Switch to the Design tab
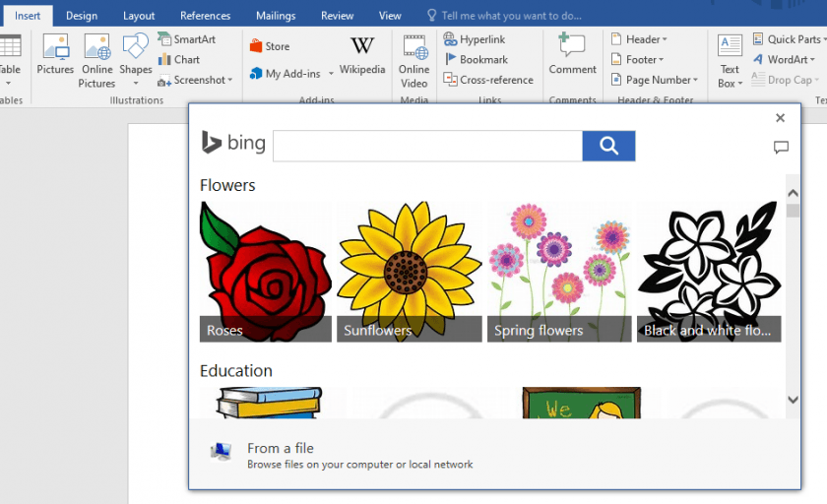This screenshot has width=827, height=504. point(82,16)
